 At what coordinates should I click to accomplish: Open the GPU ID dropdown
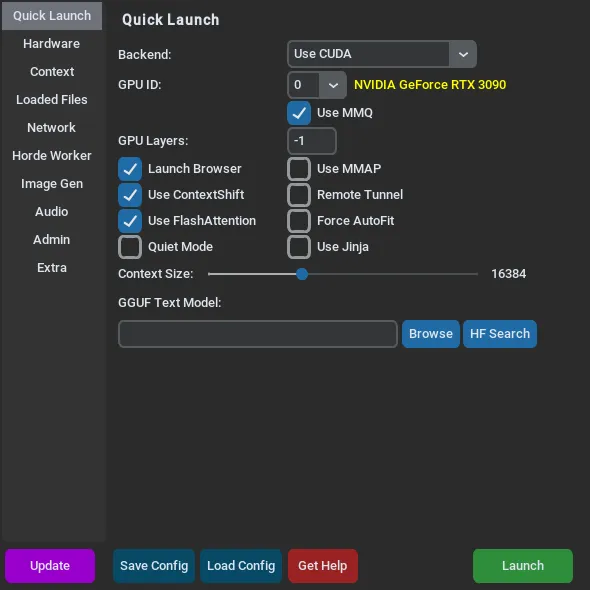[317, 85]
